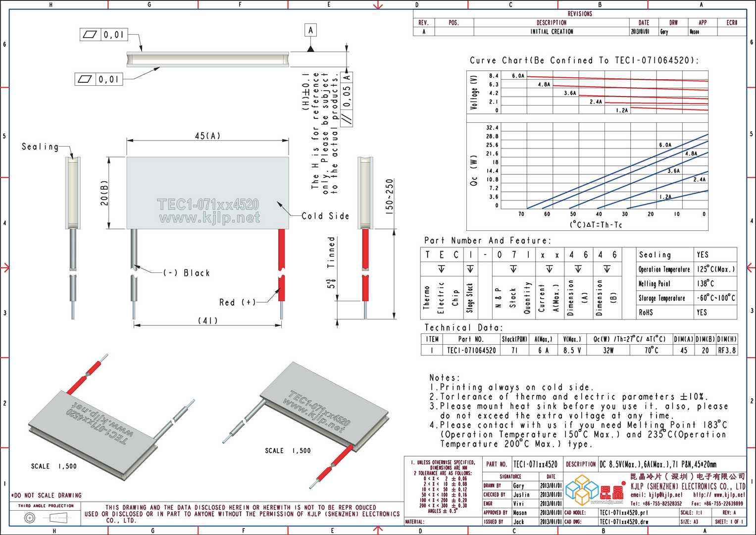Click the email: kjlp@kjlp.net address
The image size is (756, 535).
click(656, 495)
